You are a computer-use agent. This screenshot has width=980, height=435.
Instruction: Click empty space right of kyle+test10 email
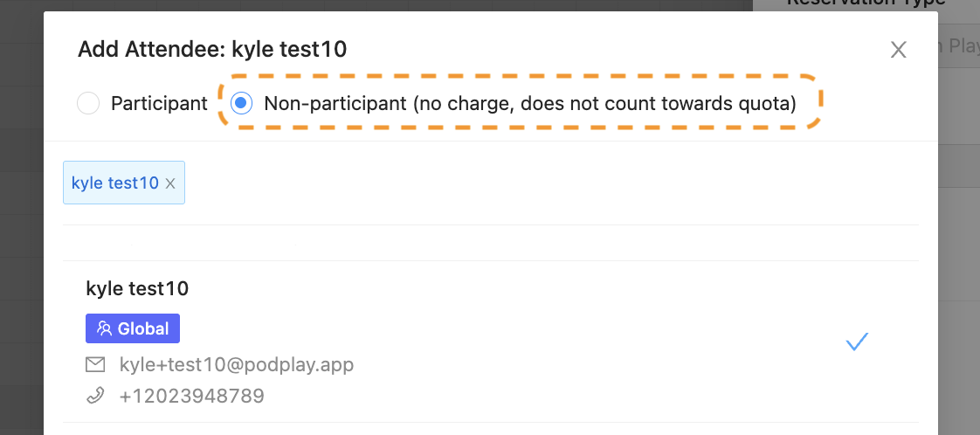click(x=568, y=364)
